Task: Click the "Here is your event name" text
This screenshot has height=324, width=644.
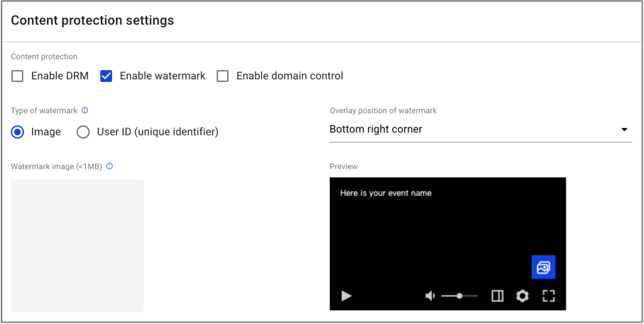Action: [386, 193]
